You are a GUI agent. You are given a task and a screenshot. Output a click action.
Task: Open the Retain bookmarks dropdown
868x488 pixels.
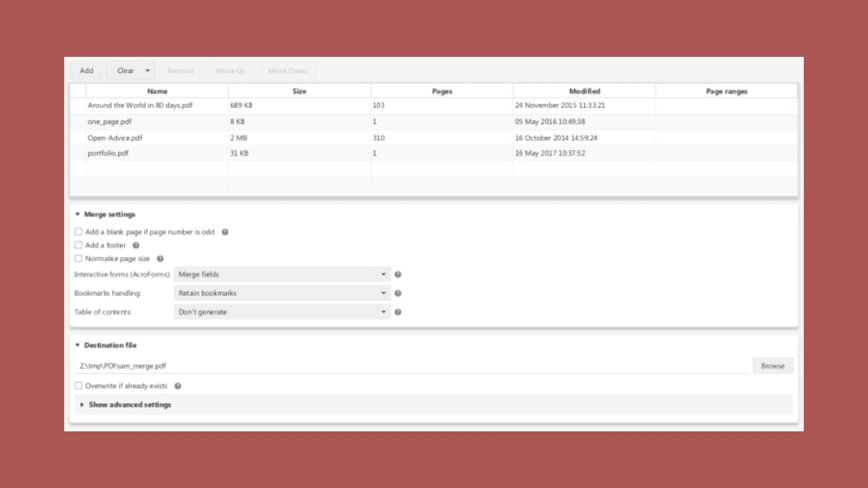click(x=282, y=293)
